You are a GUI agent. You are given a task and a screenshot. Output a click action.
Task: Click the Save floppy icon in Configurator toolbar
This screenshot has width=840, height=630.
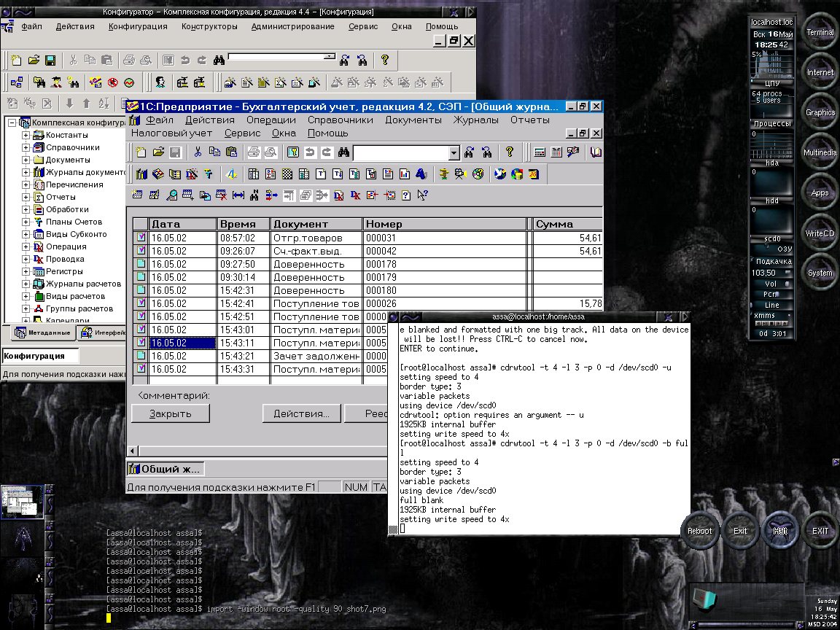(50, 61)
